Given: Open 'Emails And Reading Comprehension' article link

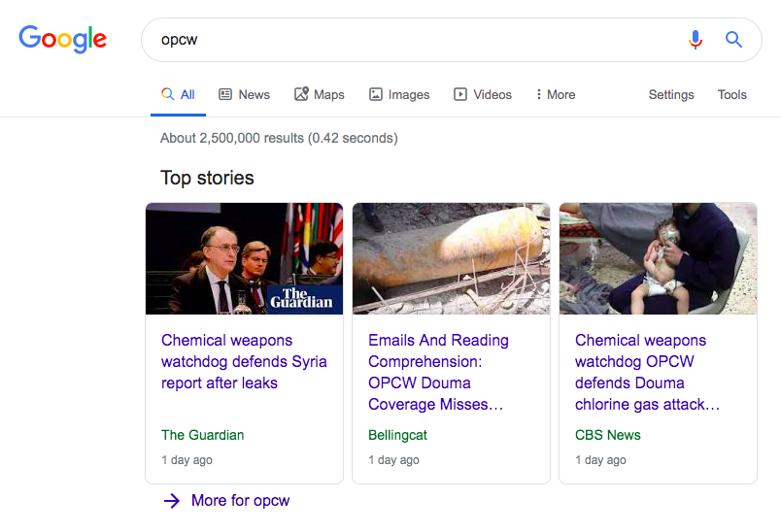Looking at the screenshot, I should pos(439,372).
